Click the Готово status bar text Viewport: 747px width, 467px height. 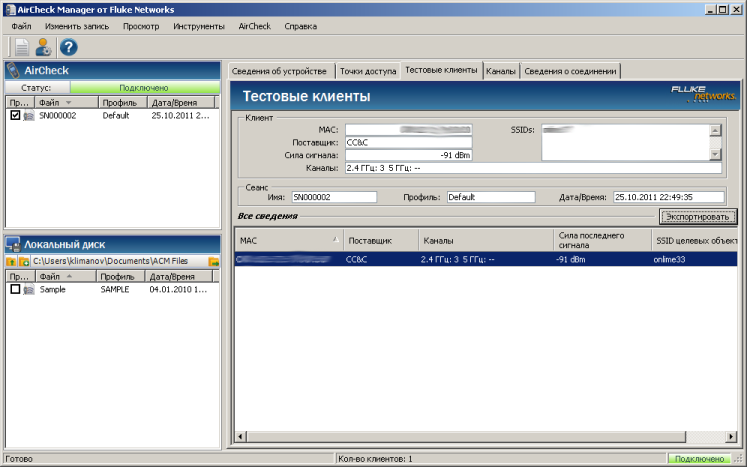[x=19, y=459]
